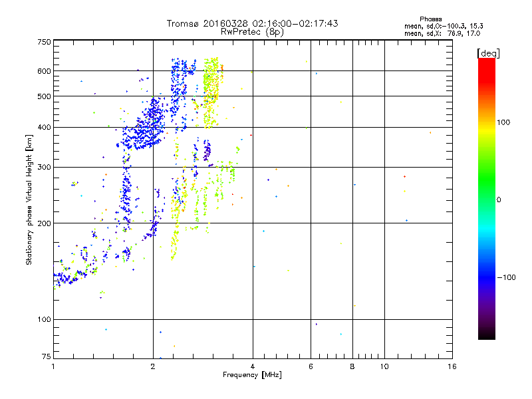The width and height of the screenshot is (532, 399).
Task: Click the x-axis tick label '2'
Action: pos(153,366)
